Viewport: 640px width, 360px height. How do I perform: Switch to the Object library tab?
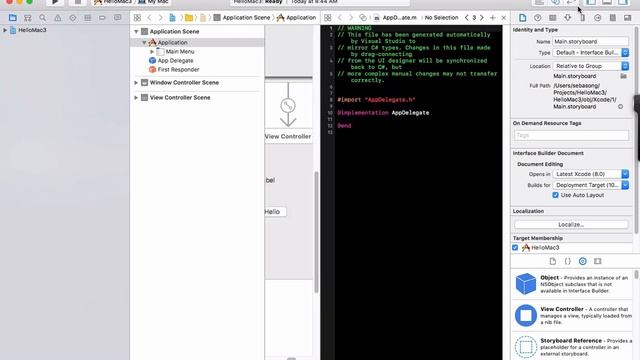tap(582, 261)
